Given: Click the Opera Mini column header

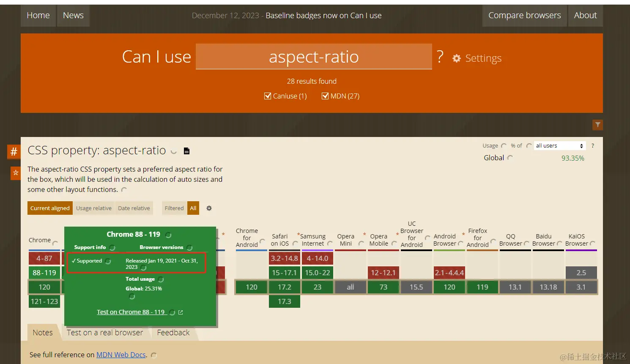Looking at the screenshot, I should (x=346, y=240).
